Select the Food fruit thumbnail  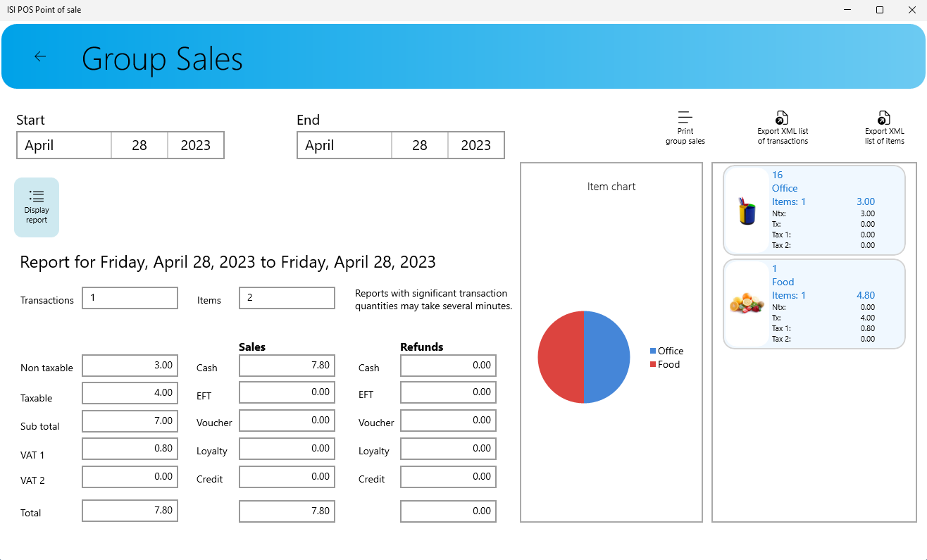pyautogui.click(x=747, y=304)
